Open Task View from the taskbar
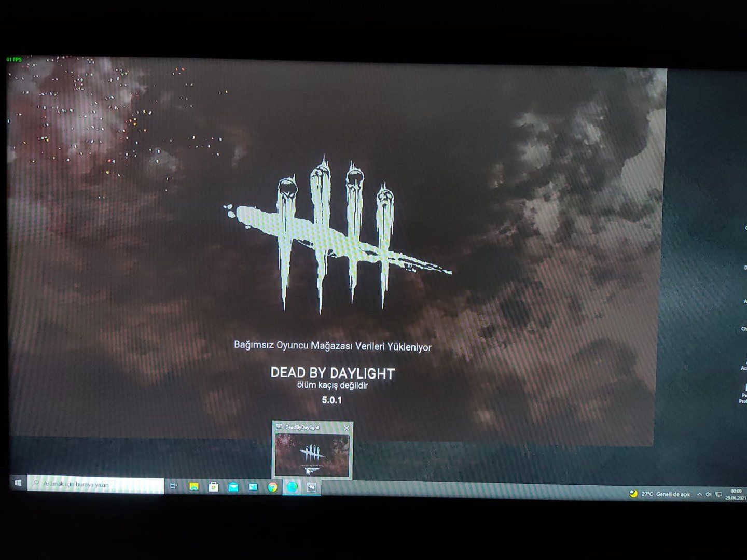Viewport: 747px width, 560px height. coord(174,486)
